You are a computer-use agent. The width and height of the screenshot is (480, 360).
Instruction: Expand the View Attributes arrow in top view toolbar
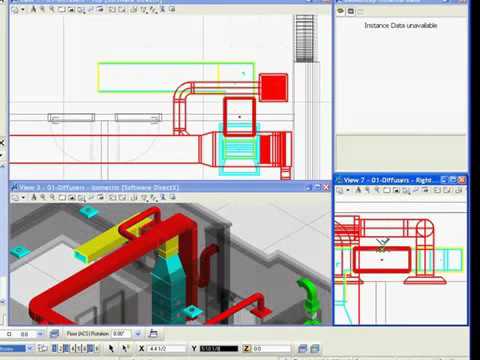[x=23, y=10]
